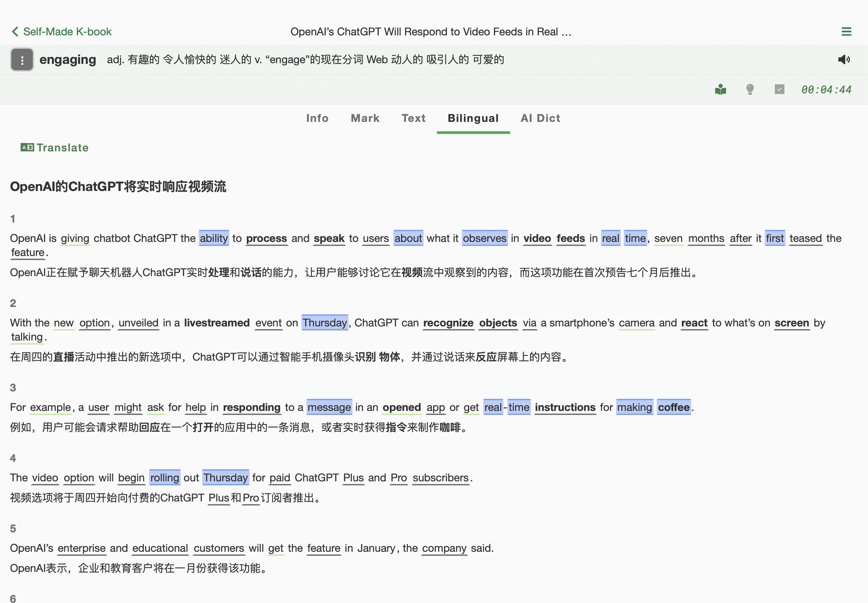The width and height of the screenshot is (868, 603).
Task: Go back to Self-Made K-book
Action: pos(61,31)
